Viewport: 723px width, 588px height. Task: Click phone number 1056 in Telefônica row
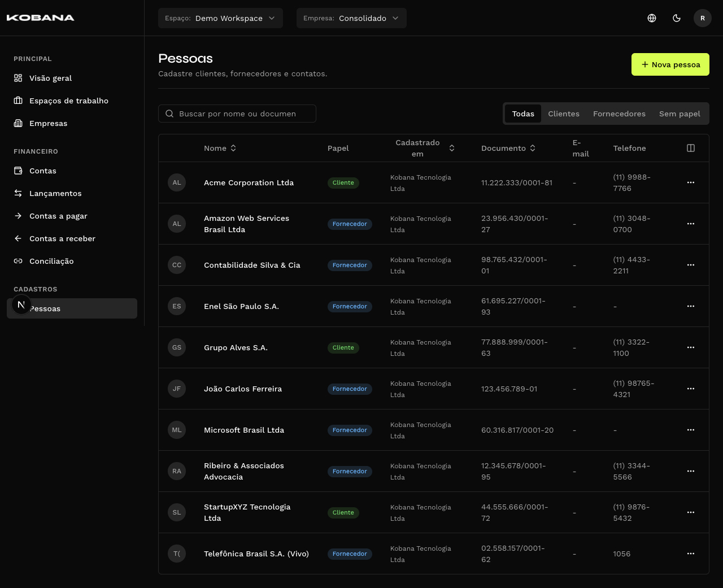point(621,554)
